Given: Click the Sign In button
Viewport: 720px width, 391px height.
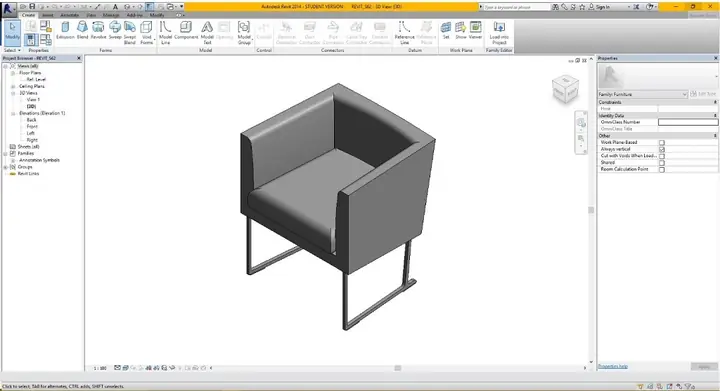Looking at the screenshot, I should click(x=600, y=7).
